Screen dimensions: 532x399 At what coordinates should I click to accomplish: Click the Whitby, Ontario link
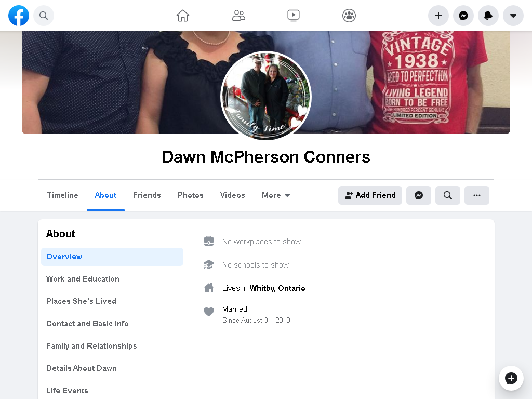[x=277, y=288]
